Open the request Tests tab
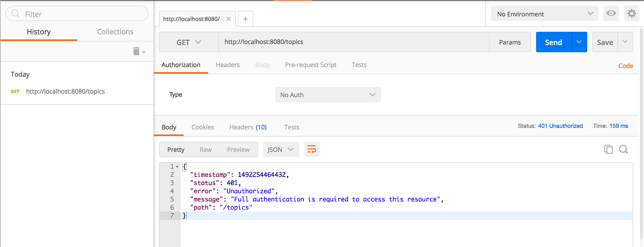Screen dimensions: 644x247 point(359,65)
